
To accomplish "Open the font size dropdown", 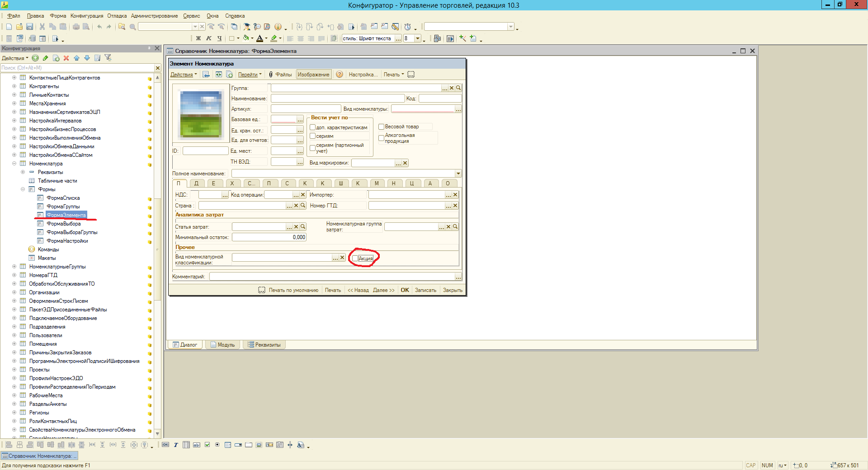I will point(418,38).
